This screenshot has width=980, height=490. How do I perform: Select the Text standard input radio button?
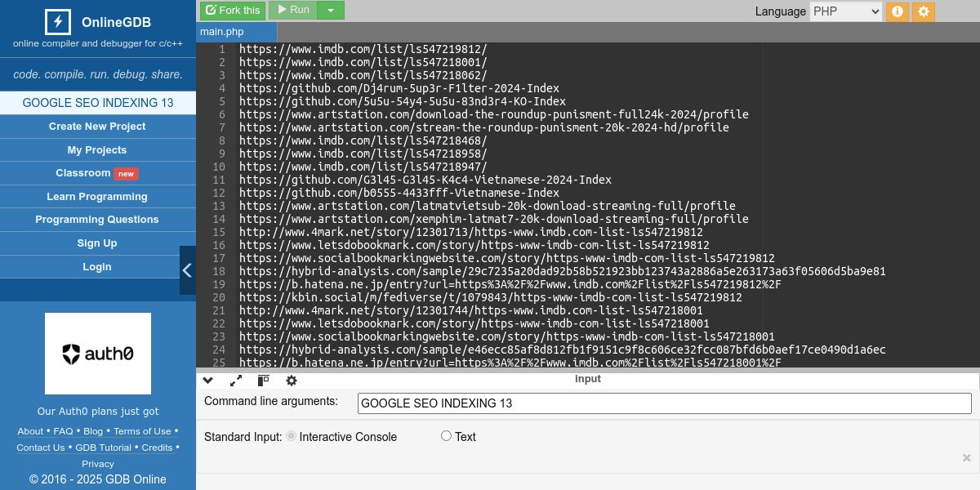coord(446,436)
